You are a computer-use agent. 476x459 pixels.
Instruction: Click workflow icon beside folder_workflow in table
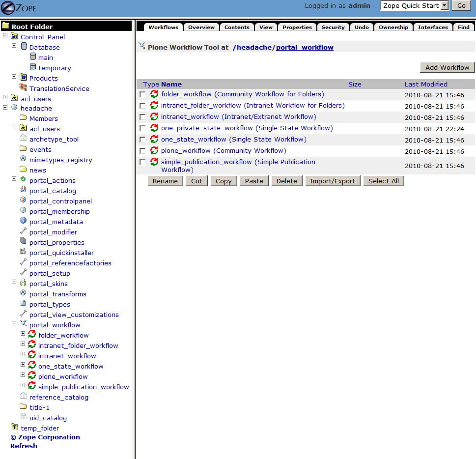[x=154, y=94]
